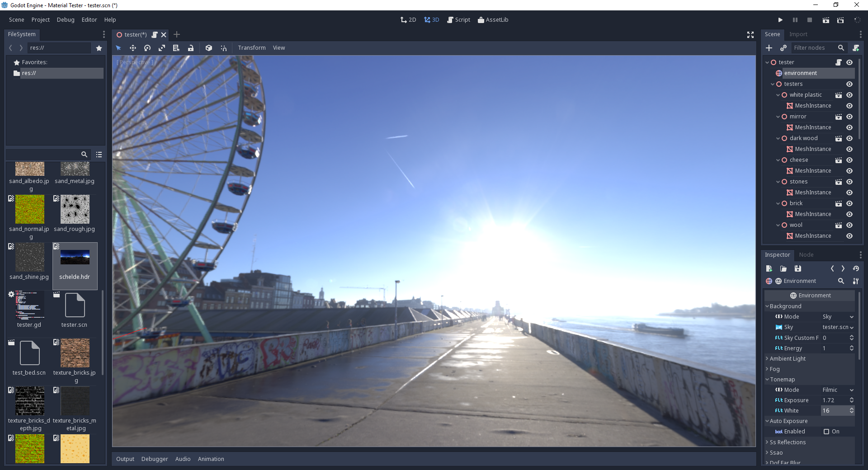Toggle visibility of the wool node
The image size is (868, 470).
pyautogui.click(x=849, y=225)
